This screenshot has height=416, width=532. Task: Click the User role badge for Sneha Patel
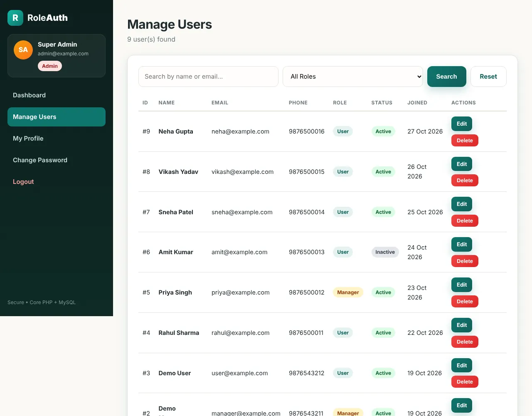click(343, 212)
